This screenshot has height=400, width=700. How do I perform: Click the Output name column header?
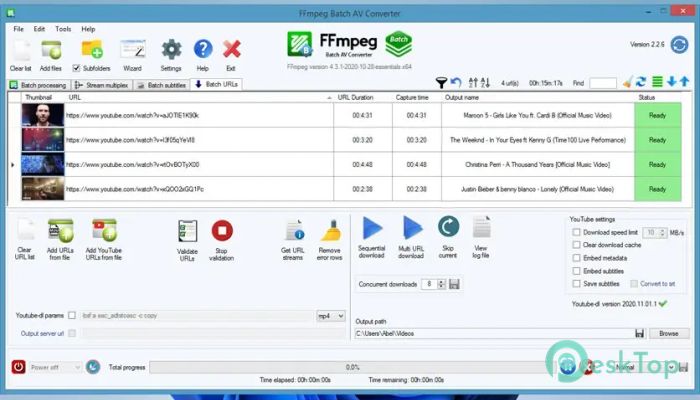click(538, 97)
